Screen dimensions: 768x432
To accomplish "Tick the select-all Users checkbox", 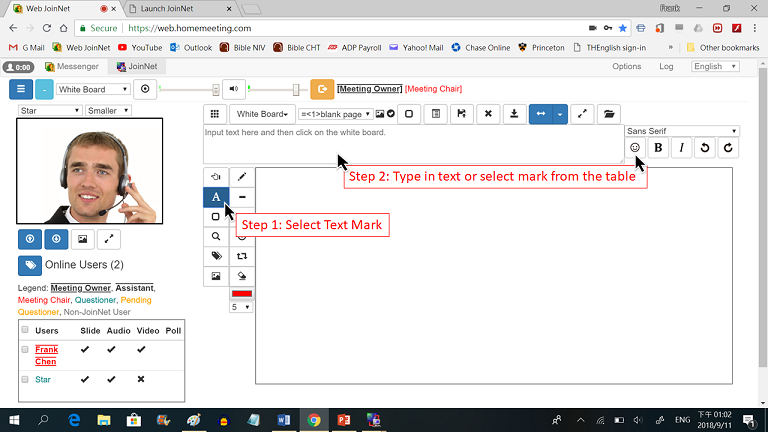I will tap(25, 330).
